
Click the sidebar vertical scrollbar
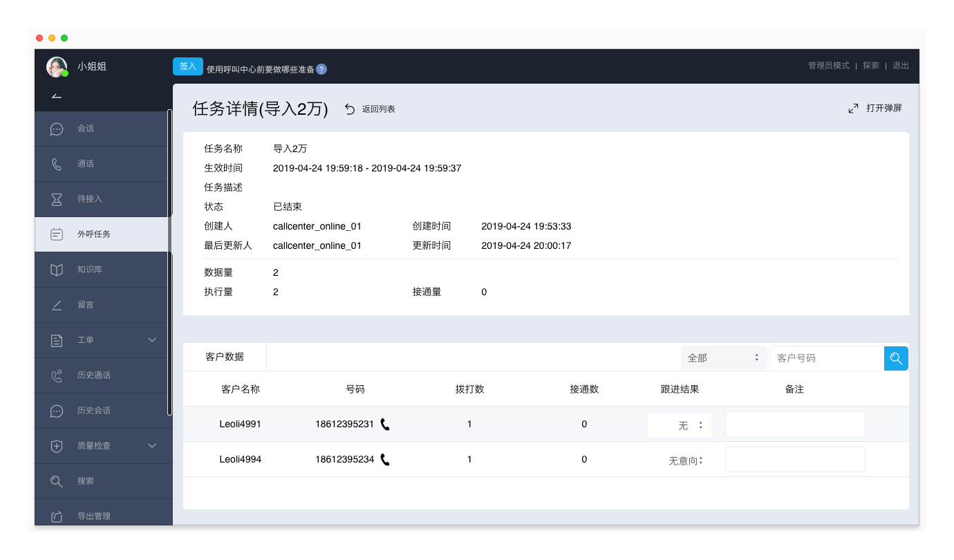(x=169, y=263)
